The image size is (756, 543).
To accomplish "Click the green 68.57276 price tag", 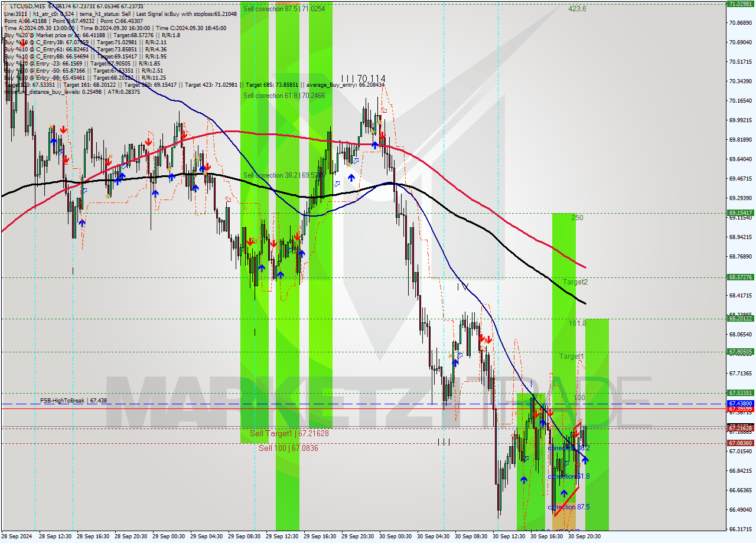I will (740, 277).
